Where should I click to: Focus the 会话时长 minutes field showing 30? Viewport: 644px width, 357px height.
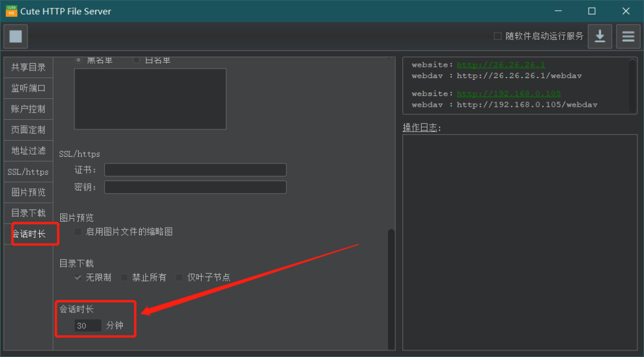[88, 325]
